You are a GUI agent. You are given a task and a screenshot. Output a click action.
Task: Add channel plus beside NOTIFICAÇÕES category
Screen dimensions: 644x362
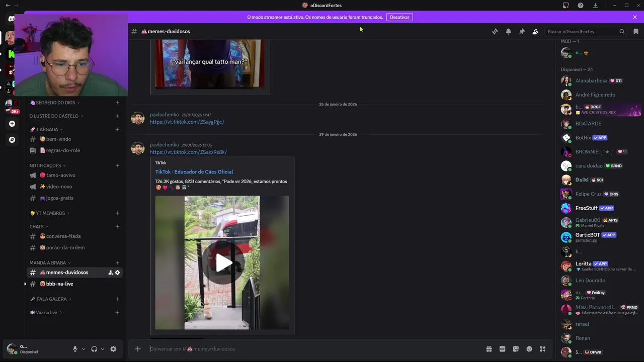point(117,165)
